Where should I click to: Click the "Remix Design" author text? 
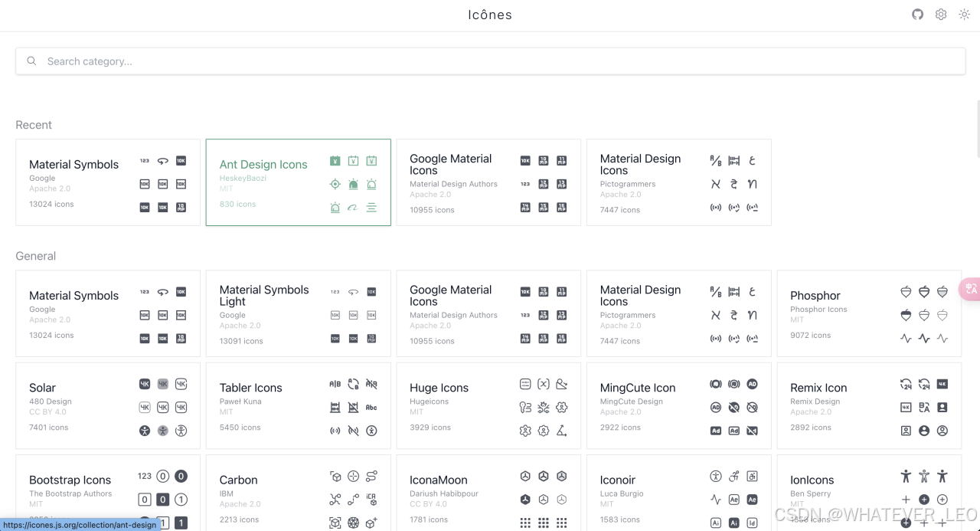[815, 402]
